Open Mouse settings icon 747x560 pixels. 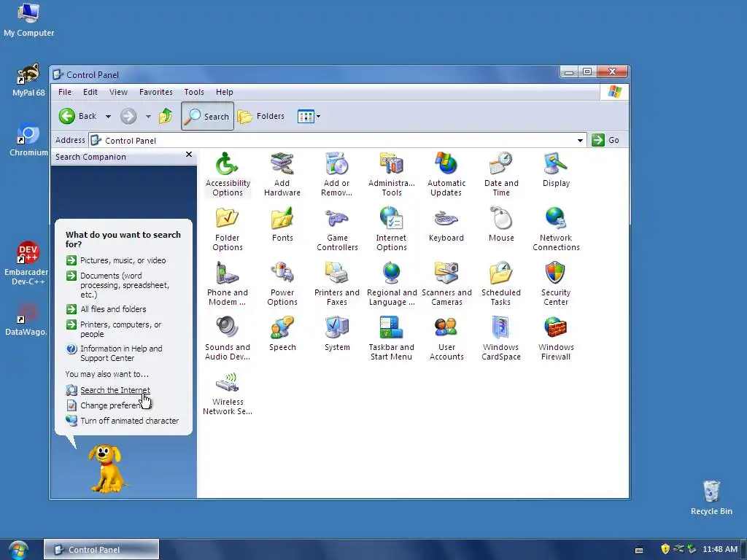point(501,225)
